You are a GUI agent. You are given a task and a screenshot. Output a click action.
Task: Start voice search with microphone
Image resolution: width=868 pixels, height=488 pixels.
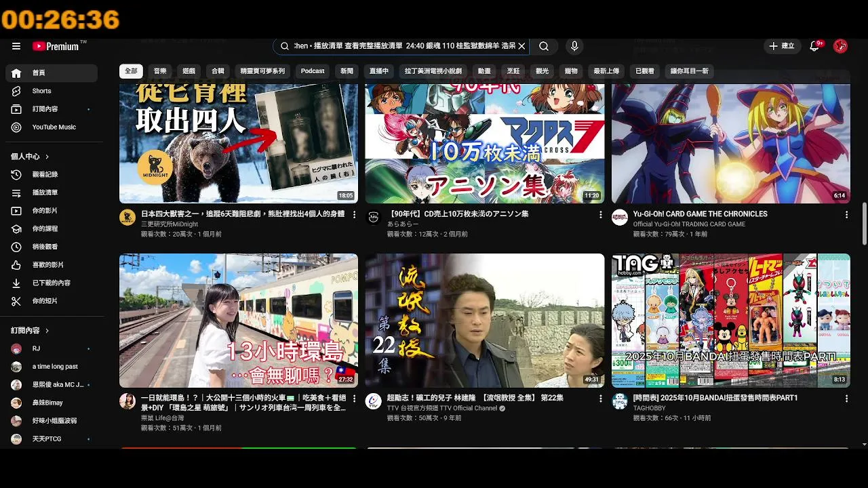click(574, 46)
